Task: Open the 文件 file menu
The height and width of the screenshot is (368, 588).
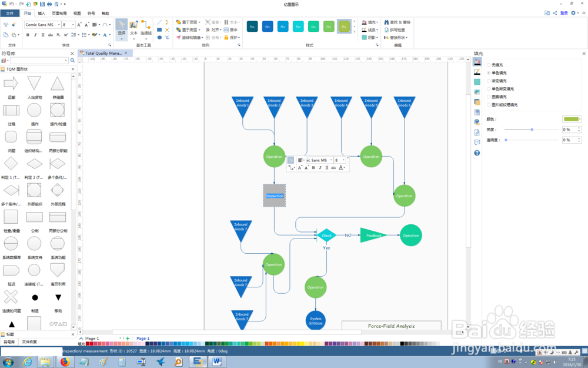Action: [x=10, y=13]
